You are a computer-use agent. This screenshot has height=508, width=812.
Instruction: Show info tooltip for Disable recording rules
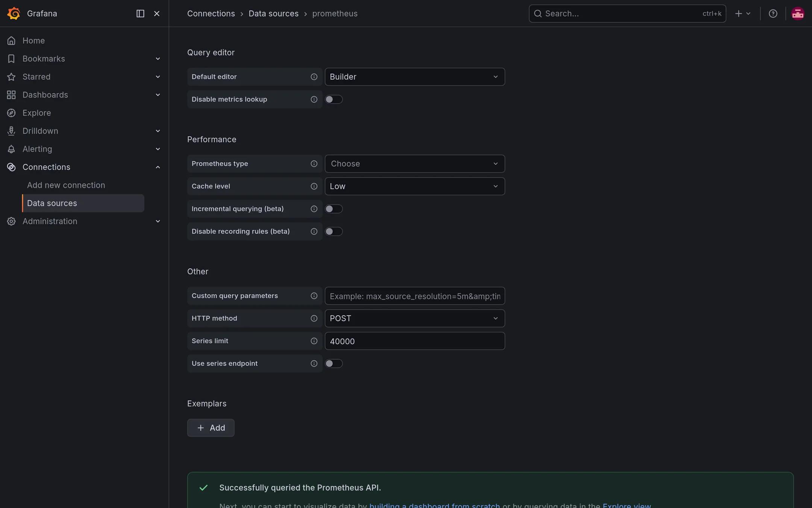[x=314, y=231]
